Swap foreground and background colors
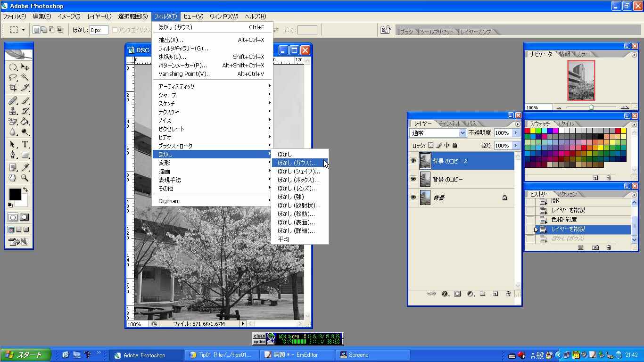The image size is (644, 362). coord(25,190)
